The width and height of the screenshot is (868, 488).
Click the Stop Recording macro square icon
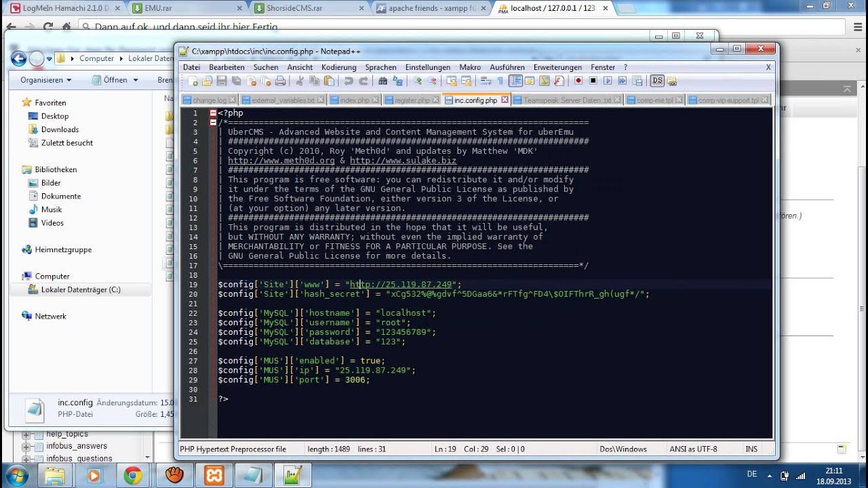tap(593, 81)
